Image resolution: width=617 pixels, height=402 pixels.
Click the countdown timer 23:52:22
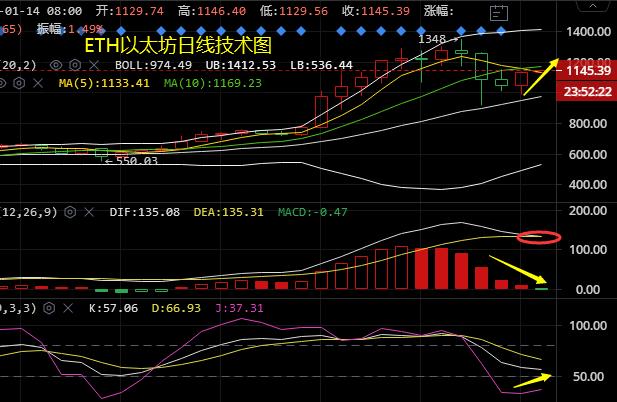[587, 90]
